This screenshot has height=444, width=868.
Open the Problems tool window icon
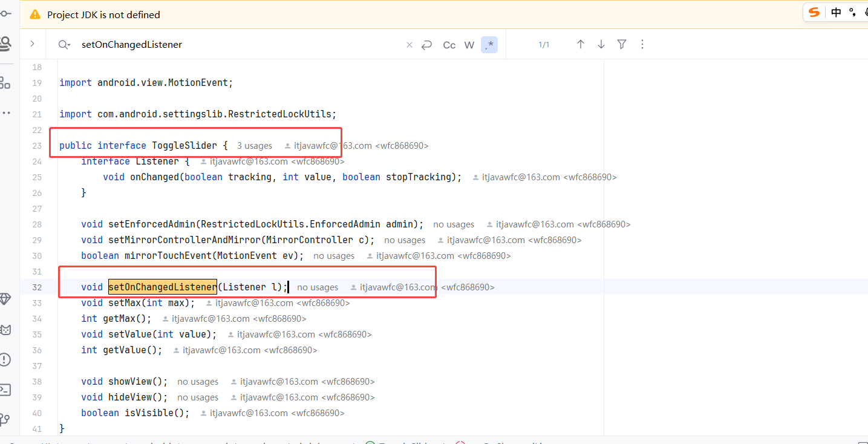coord(5,360)
